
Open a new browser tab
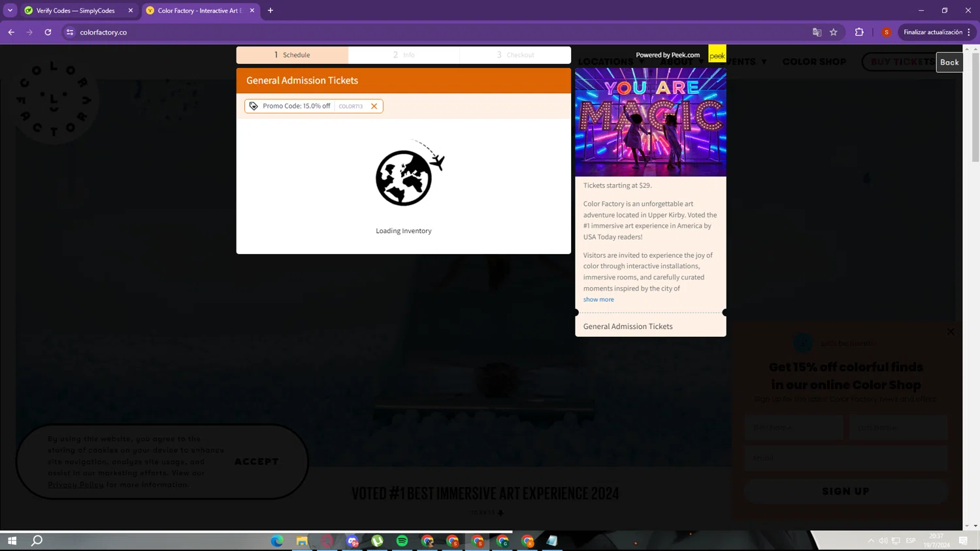pos(270,10)
